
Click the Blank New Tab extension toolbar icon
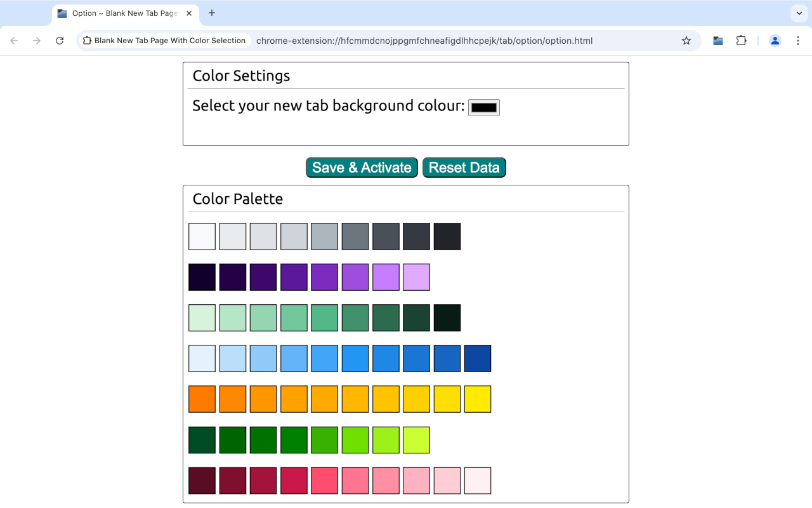[718, 41]
